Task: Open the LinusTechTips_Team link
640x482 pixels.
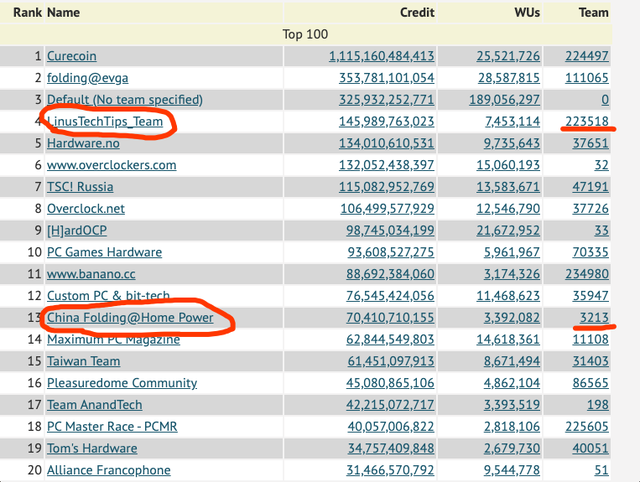Action: [x=105, y=121]
